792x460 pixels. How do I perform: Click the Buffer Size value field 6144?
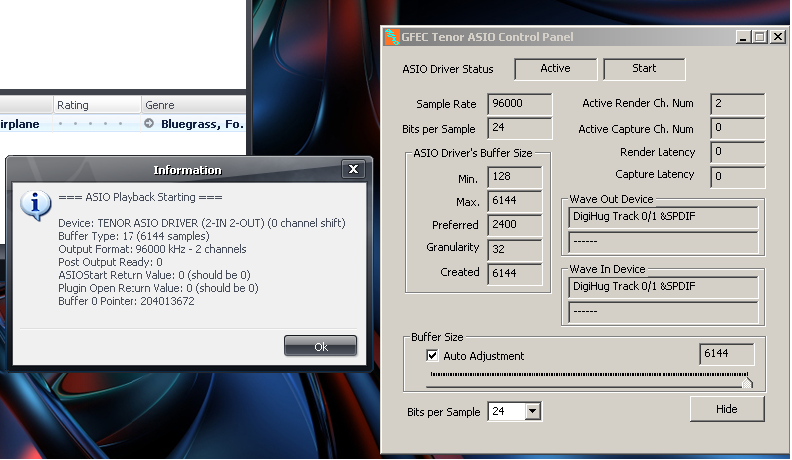pyautogui.click(x=726, y=354)
